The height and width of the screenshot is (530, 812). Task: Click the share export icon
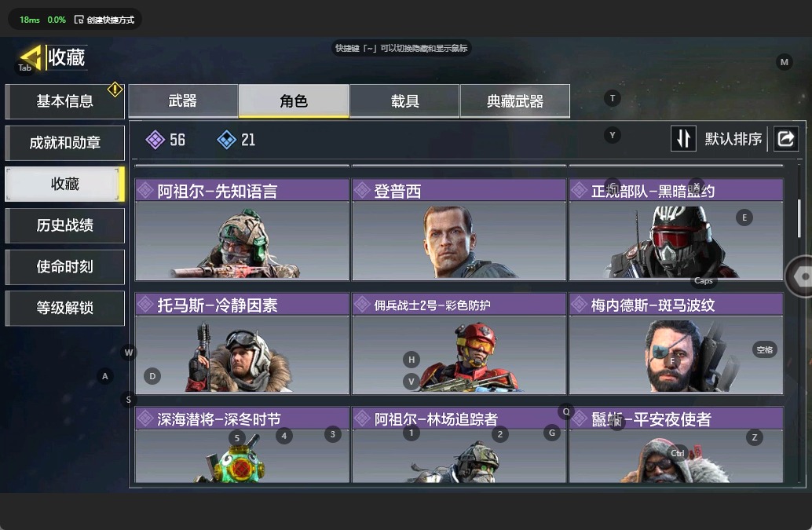(x=785, y=138)
